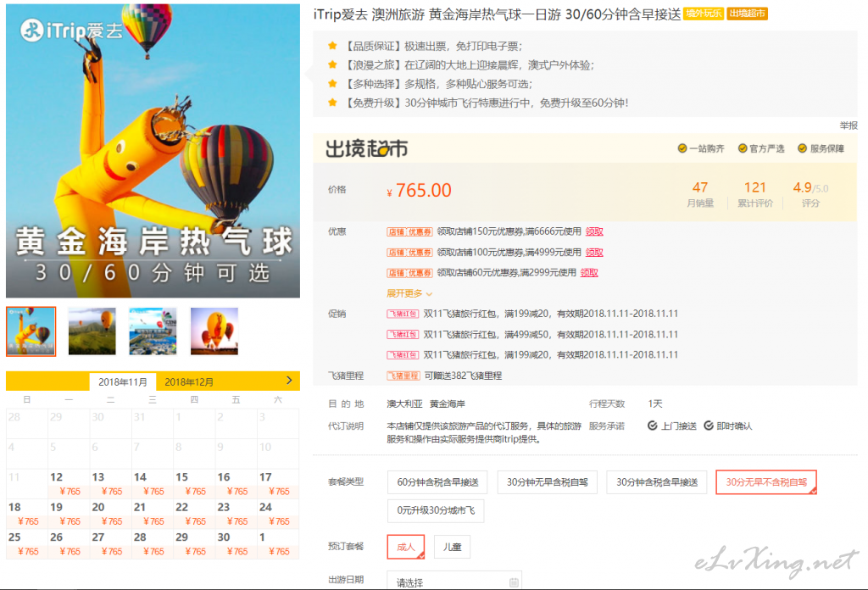Pick November 26 in the calendar
The height and width of the screenshot is (590, 868).
69,543
